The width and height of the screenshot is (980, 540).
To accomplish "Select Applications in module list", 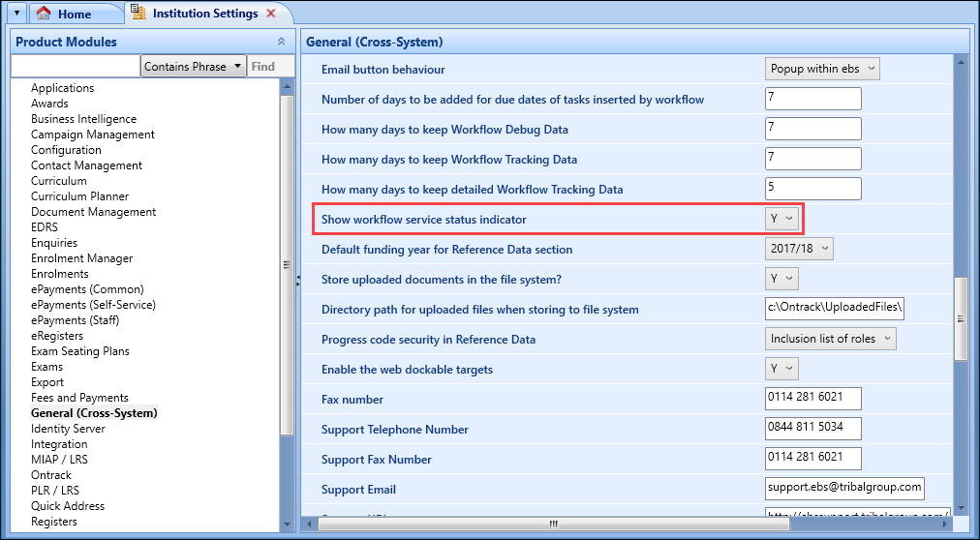I will click(63, 88).
